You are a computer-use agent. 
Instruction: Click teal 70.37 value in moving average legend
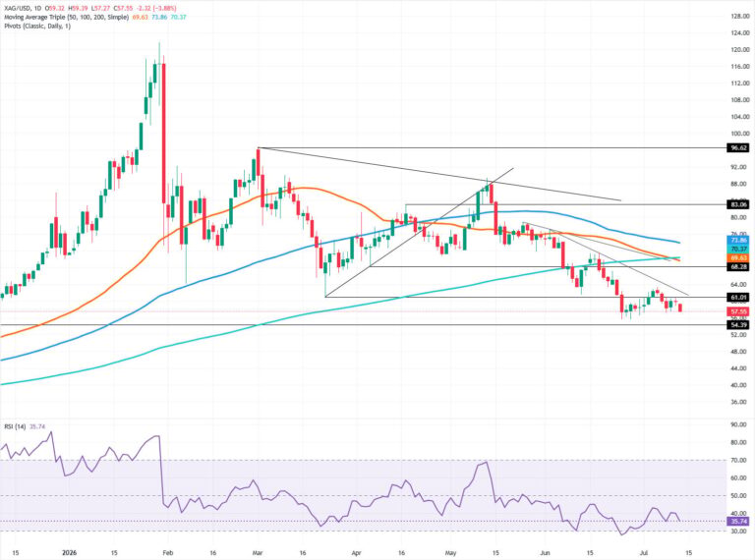pyautogui.click(x=178, y=18)
